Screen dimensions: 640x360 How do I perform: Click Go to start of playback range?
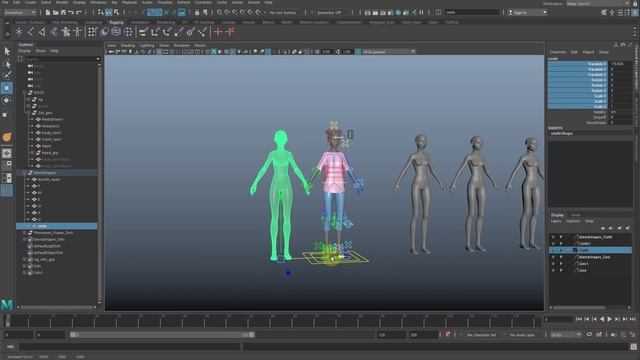click(x=579, y=319)
